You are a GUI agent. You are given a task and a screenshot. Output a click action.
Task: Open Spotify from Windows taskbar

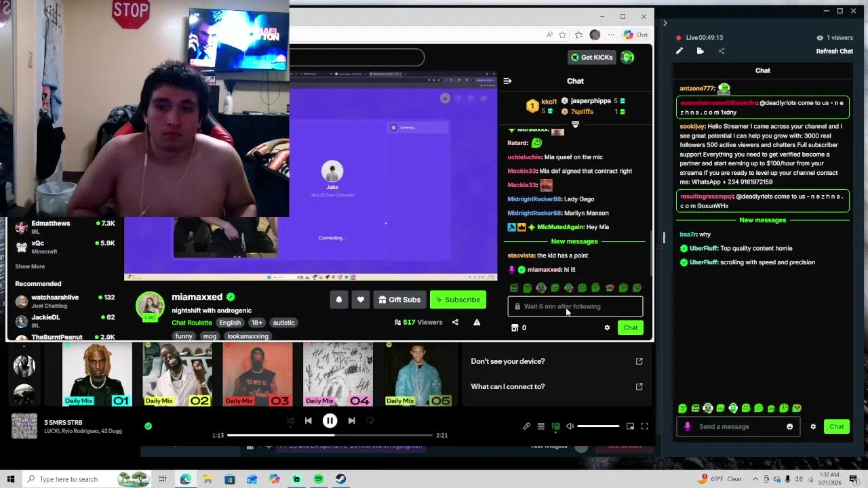pos(319,479)
